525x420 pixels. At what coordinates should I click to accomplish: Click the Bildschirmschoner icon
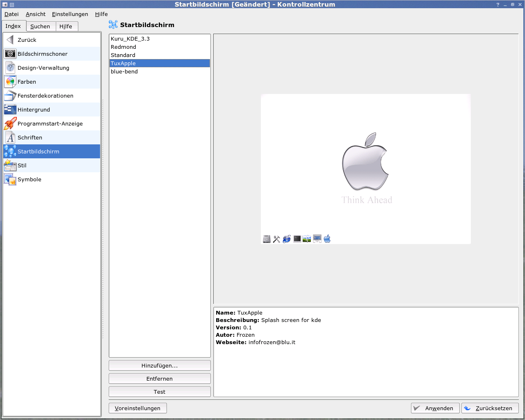pos(10,54)
